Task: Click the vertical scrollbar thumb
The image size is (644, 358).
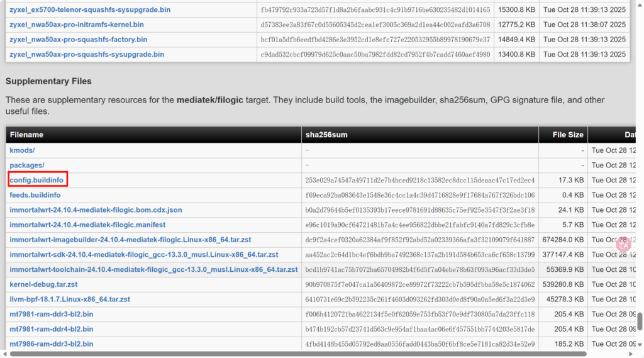Action: (640, 321)
